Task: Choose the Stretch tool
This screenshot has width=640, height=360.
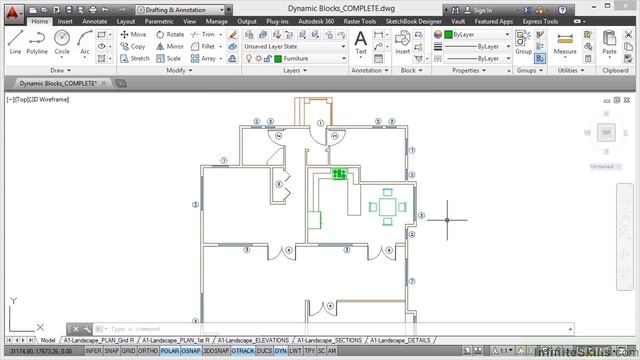Action: click(135, 58)
